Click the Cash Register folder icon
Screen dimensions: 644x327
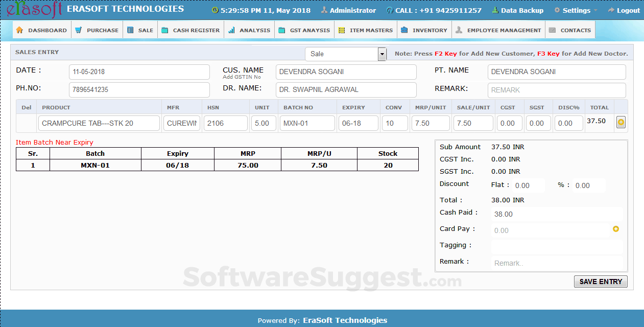coord(164,30)
